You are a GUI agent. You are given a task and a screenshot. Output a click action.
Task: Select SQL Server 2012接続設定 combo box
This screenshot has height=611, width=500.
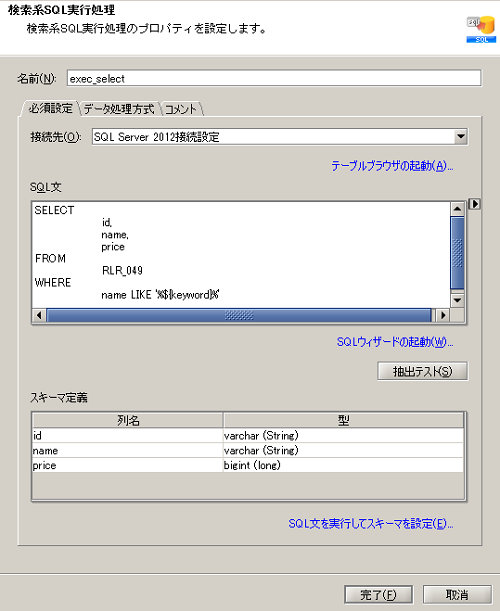click(280, 137)
